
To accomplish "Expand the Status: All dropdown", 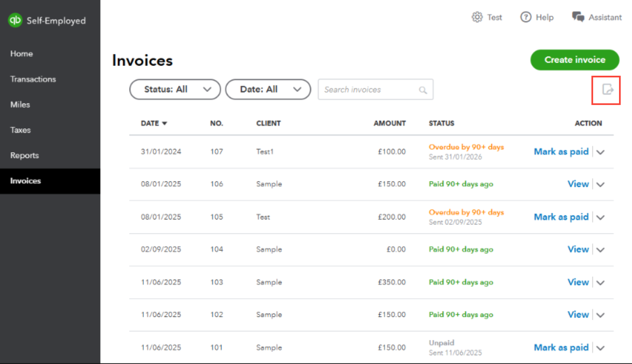I will 175,89.
